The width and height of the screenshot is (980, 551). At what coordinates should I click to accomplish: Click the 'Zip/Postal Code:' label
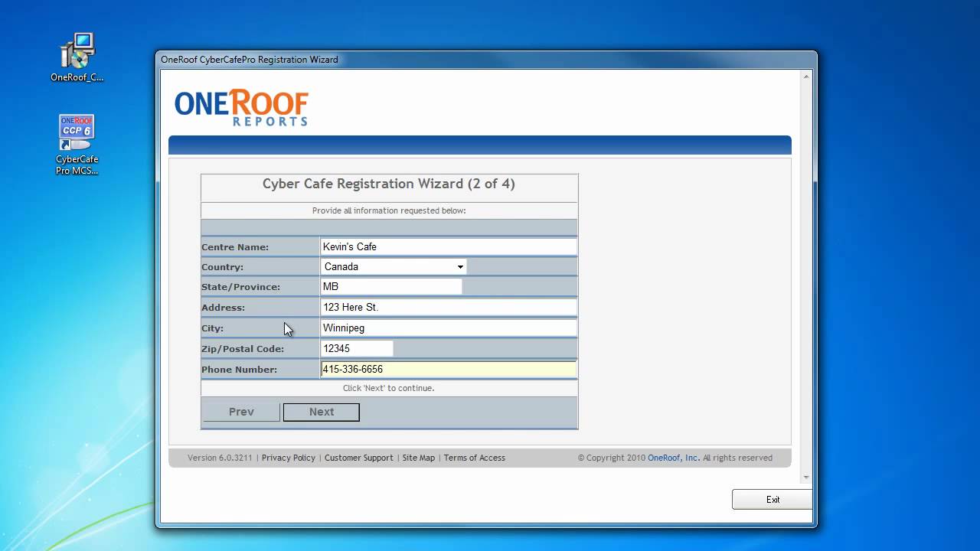(243, 349)
